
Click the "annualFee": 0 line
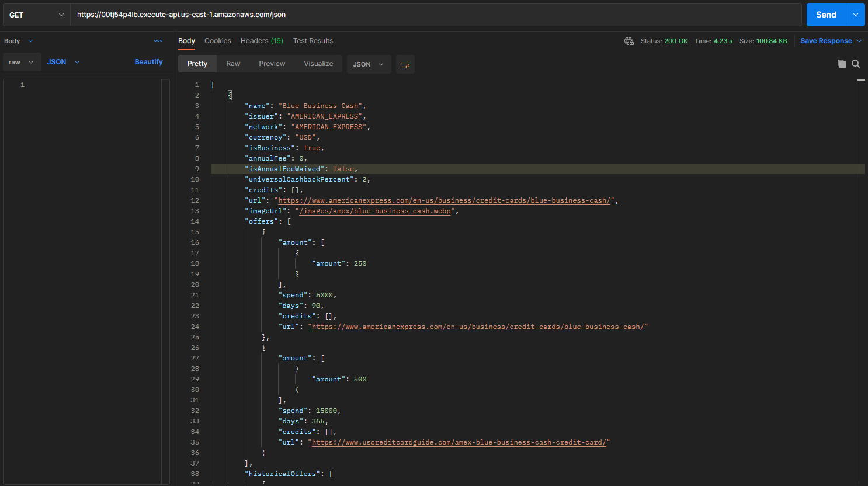(x=276, y=158)
